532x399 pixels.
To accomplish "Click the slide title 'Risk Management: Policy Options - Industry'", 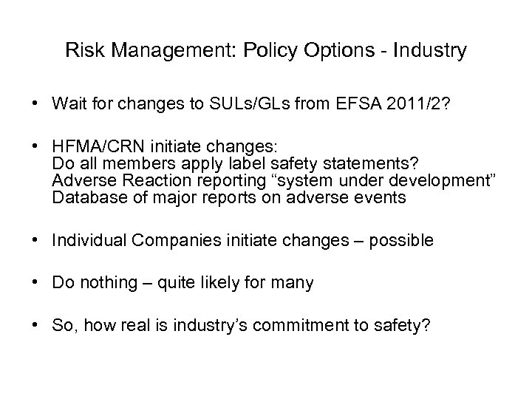I will 266,51.
